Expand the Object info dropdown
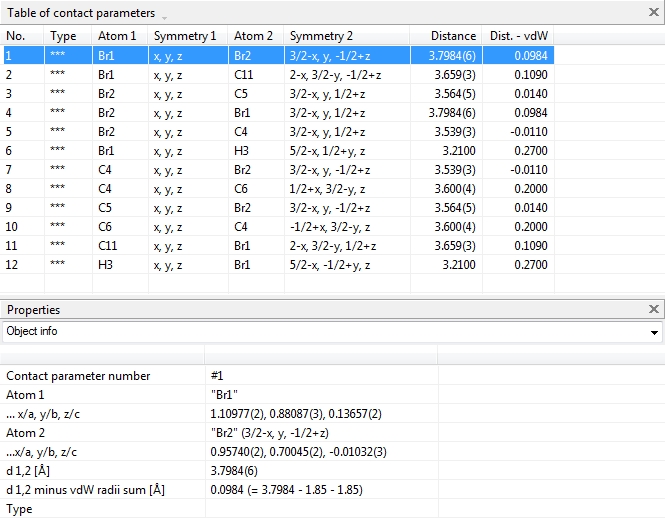665x518 pixels. (654, 332)
